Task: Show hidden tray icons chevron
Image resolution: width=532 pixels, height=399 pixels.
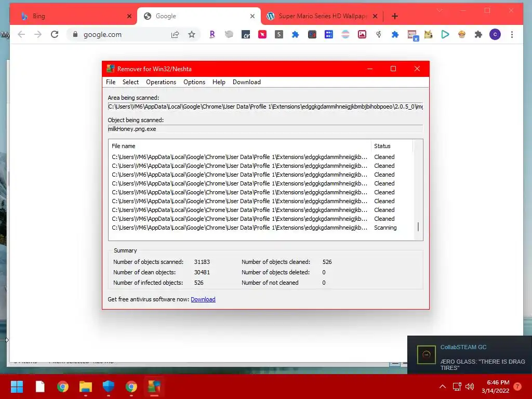Action: coord(443,387)
